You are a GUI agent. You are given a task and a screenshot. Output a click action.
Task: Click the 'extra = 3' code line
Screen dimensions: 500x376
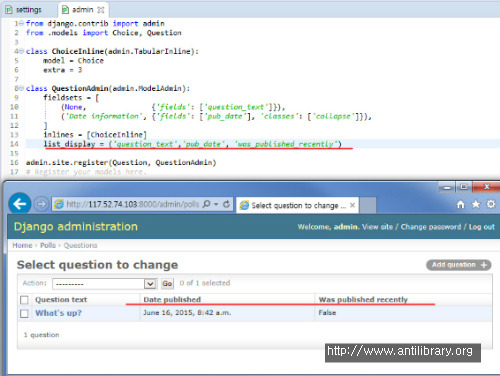[62, 70]
